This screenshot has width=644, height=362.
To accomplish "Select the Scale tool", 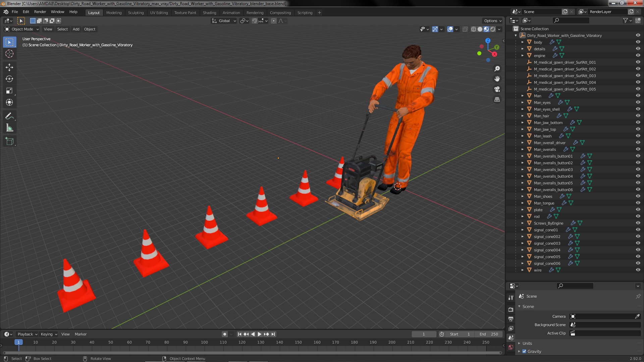I will pyautogui.click(x=9, y=90).
